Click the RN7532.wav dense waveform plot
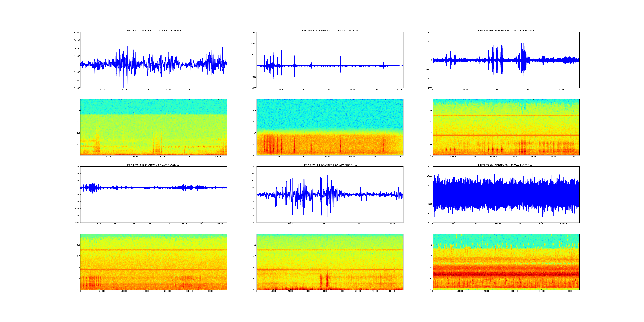This screenshot has width=644, height=322. [x=506, y=194]
